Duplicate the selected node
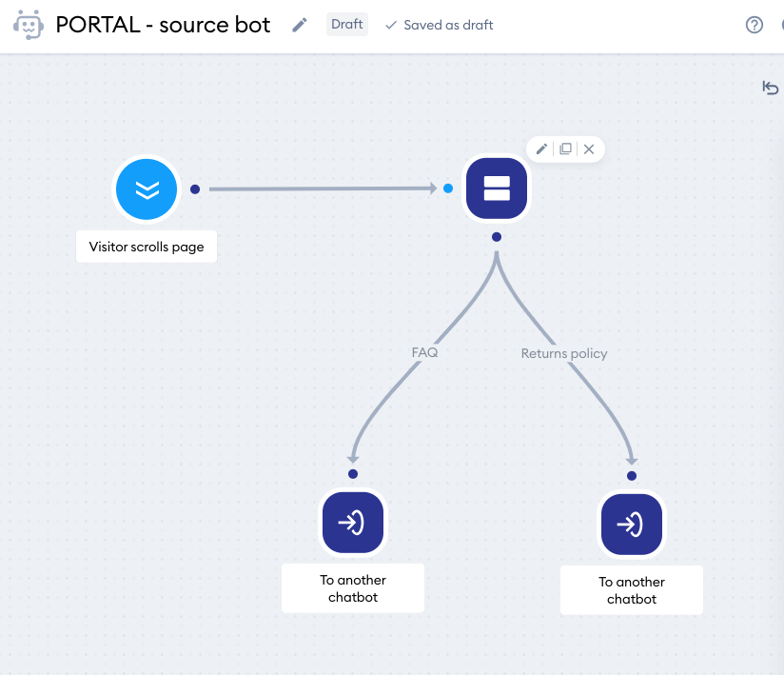This screenshot has width=784, height=675. coord(565,149)
